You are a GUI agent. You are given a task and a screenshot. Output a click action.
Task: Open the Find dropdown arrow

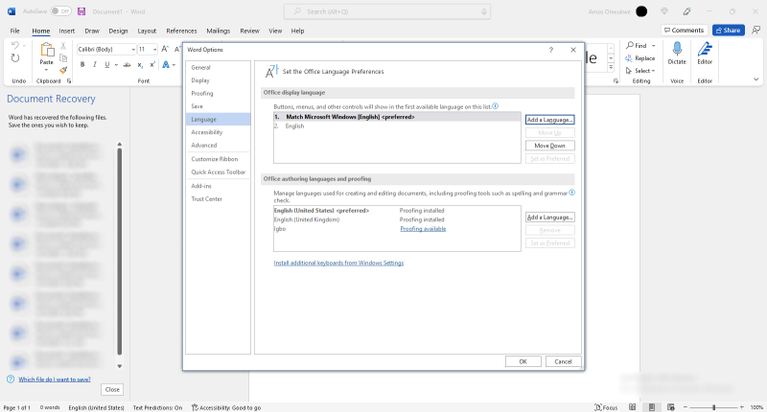click(654, 46)
